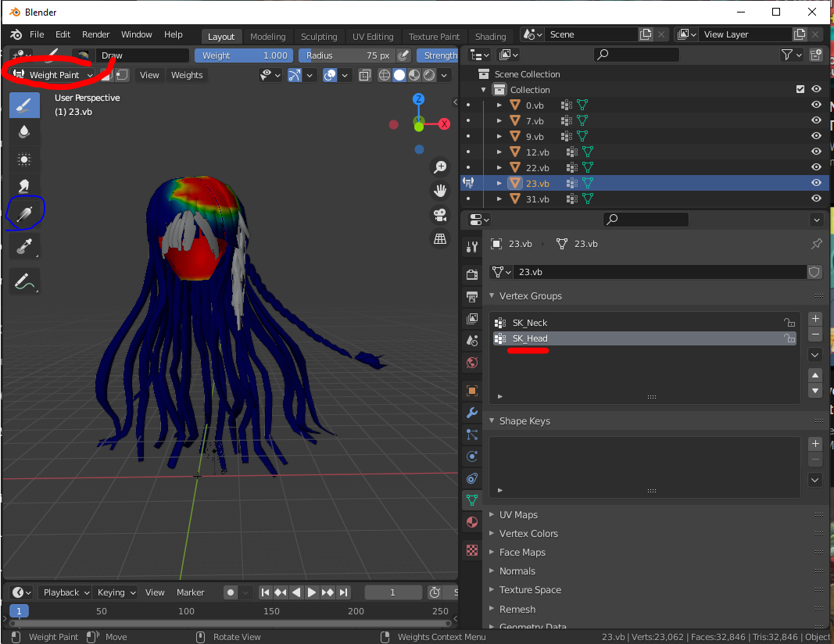Image resolution: width=834 pixels, height=644 pixels.
Task: Toggle lock on SK_Head vertex group
Action: 789,338
